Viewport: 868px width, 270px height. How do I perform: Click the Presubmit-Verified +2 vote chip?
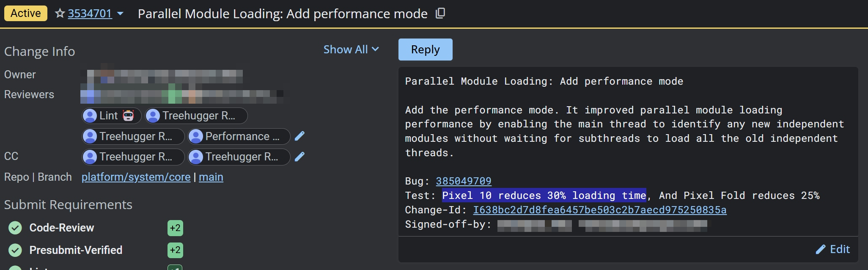pyautogui.click(x=175, y=250)
